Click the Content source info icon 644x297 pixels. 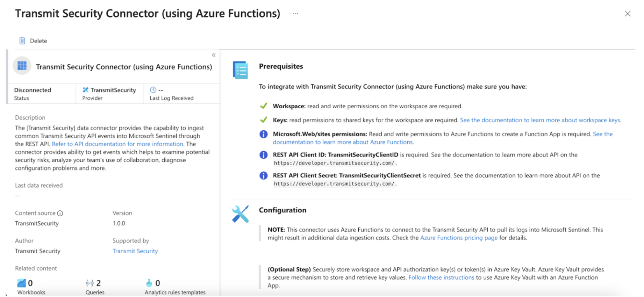(x=60, y=213)
